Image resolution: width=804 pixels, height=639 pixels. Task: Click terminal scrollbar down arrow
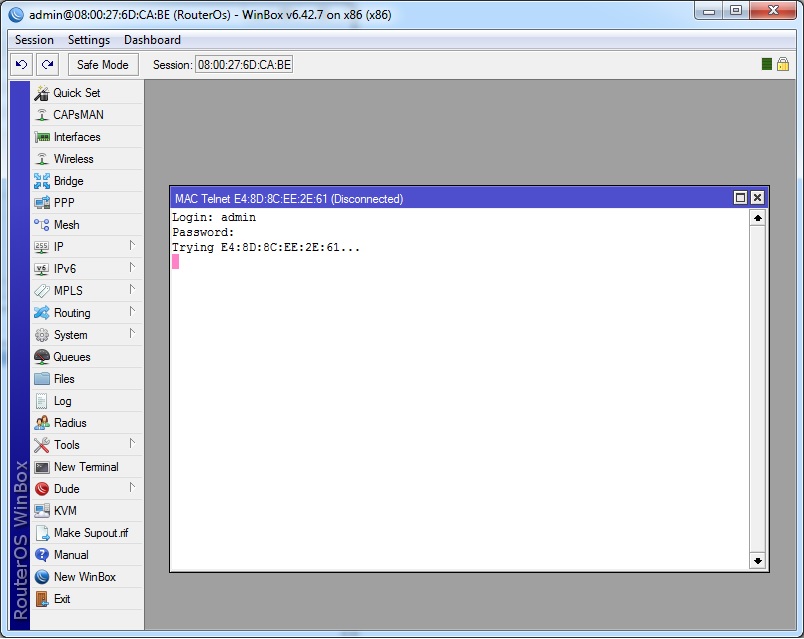click(757, 561)
